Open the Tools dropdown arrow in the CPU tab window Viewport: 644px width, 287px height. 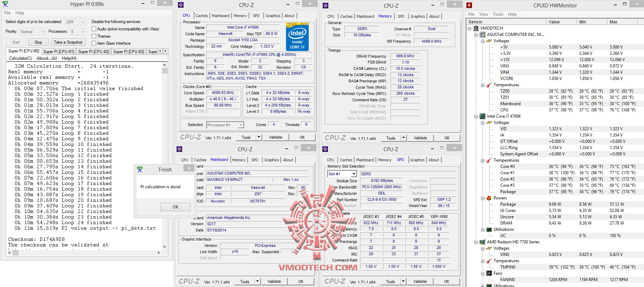pos(259,138)
